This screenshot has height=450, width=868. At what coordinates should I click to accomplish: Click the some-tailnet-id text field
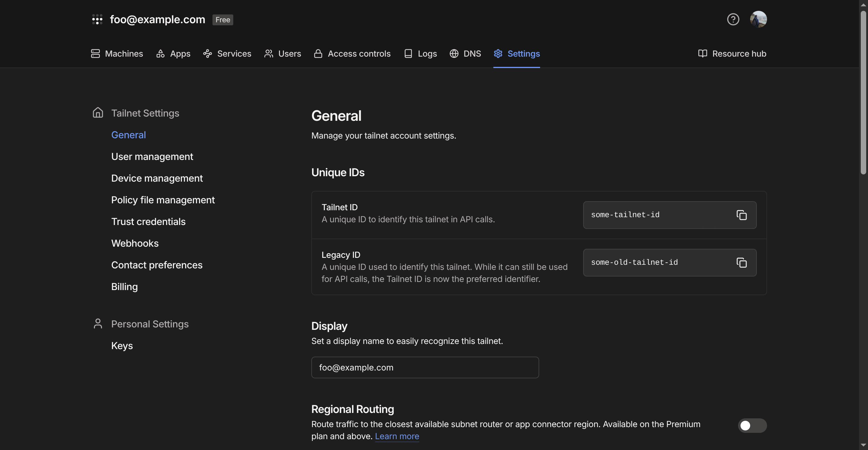[669, 215]
